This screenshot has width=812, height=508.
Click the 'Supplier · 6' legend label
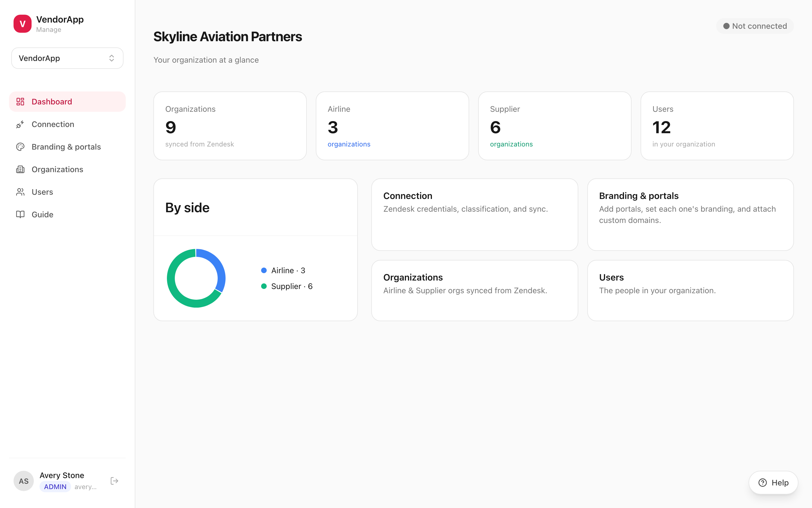[292, 286]
